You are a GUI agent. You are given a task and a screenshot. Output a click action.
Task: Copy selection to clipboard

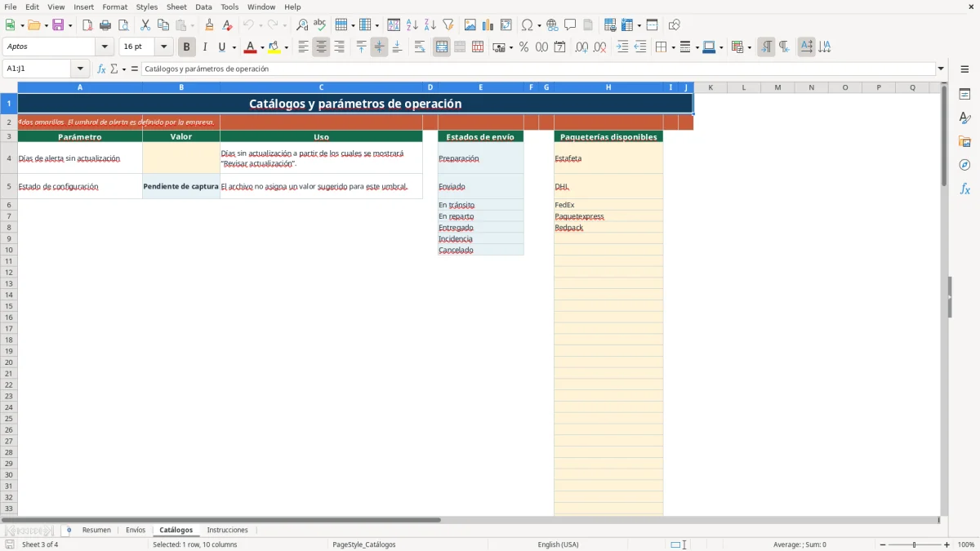(x=163, y=25)
